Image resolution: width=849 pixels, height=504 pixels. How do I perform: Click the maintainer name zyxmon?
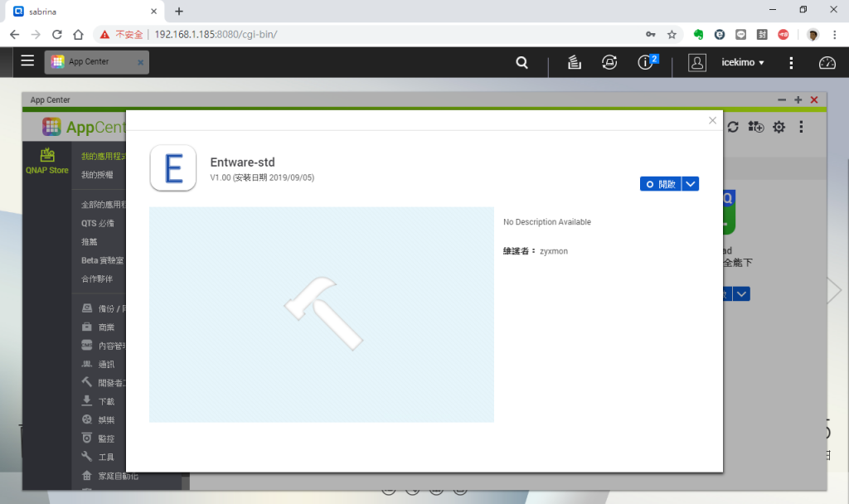554,251
